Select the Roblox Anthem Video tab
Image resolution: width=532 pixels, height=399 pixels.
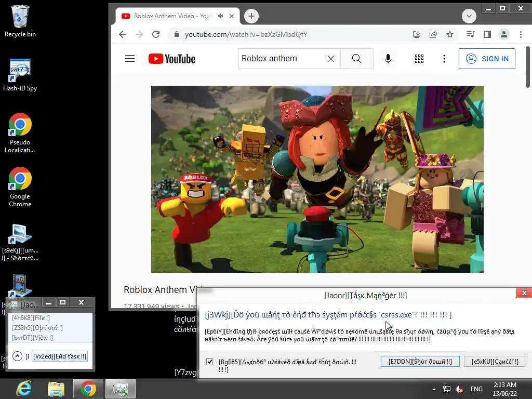pyautogui.click(x=172, y=16)
